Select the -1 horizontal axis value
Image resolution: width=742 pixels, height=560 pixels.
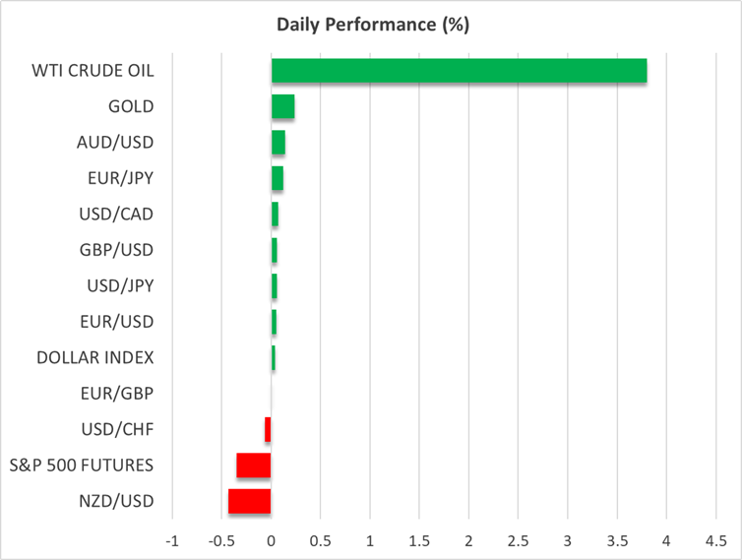click(171, 542)
